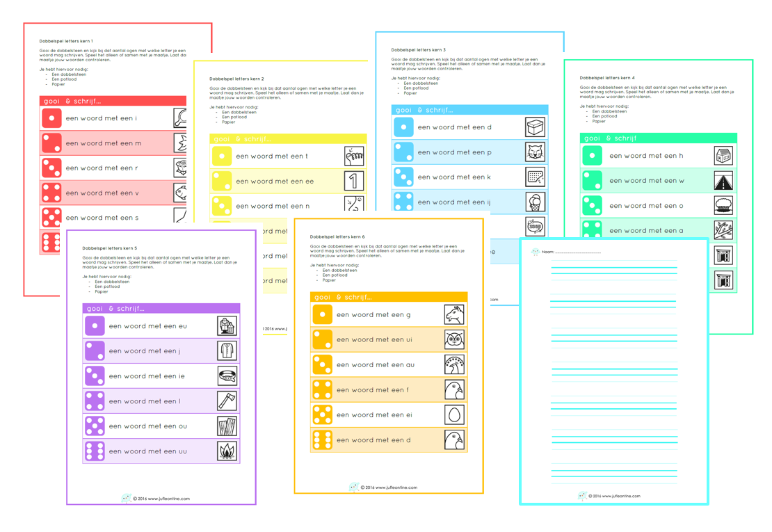The image size is (772, 532).
Task: Click the goat picture in the orange 'g' row
Action: point(454,314)
